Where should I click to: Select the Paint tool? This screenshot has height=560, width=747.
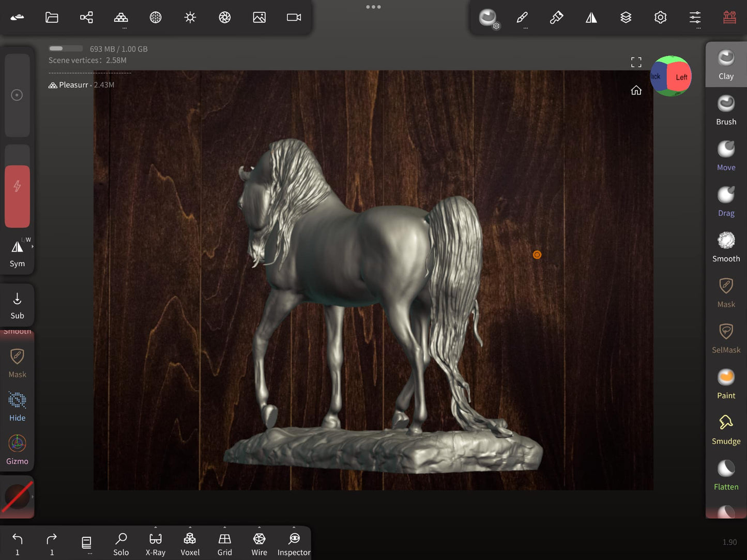click(726, 384)
